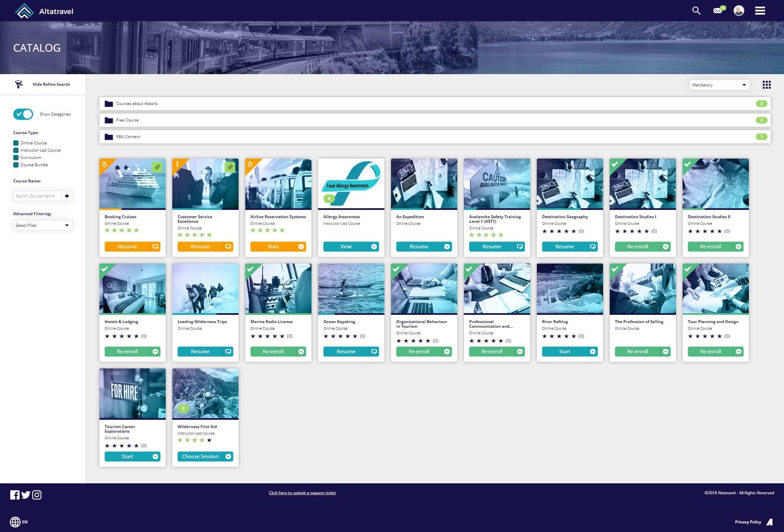Open the profile avatar menu

tap(739, 11)
